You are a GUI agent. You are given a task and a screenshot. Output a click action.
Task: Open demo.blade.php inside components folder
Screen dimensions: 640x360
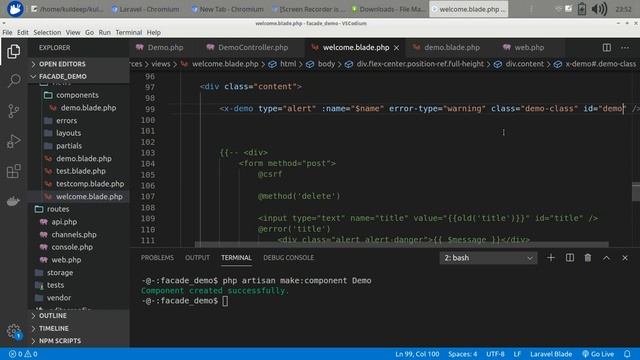pyautogui.click(x=88, y=108)
